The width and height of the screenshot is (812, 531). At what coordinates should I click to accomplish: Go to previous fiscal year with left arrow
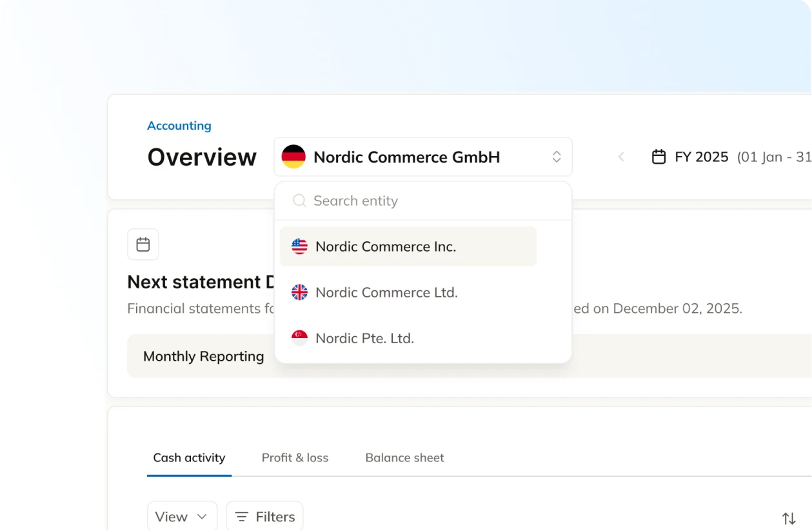[621, 157]
